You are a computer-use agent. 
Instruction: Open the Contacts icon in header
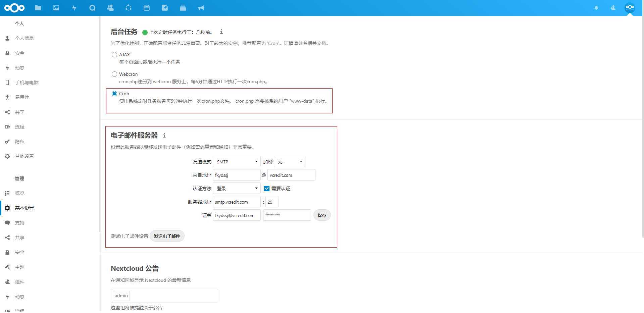[x=110, y=8]
